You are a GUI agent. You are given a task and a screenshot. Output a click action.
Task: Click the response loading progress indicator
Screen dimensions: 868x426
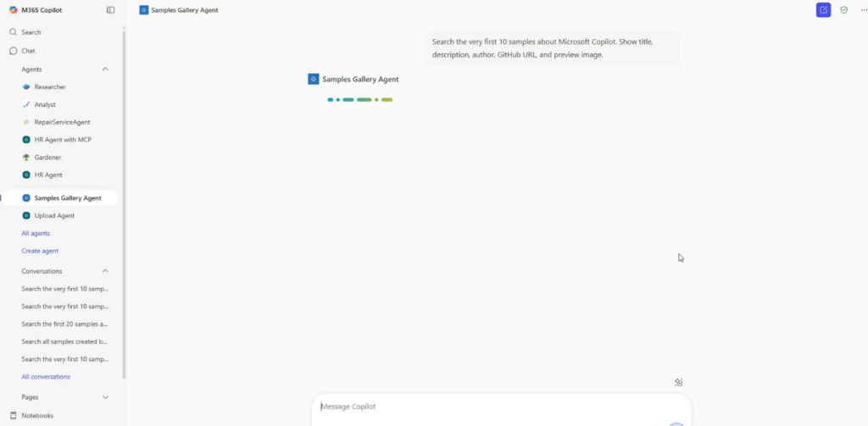tap(359, 100)
